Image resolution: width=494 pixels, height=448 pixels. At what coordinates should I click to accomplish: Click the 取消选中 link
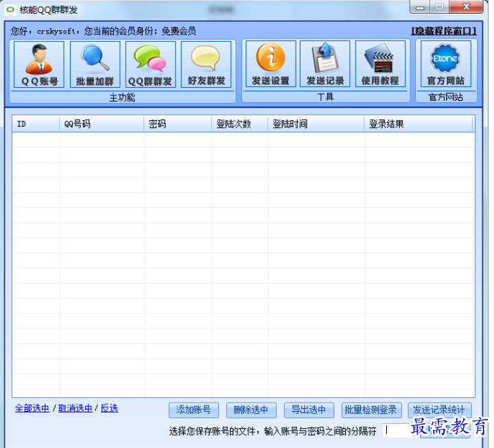(75, 408)
